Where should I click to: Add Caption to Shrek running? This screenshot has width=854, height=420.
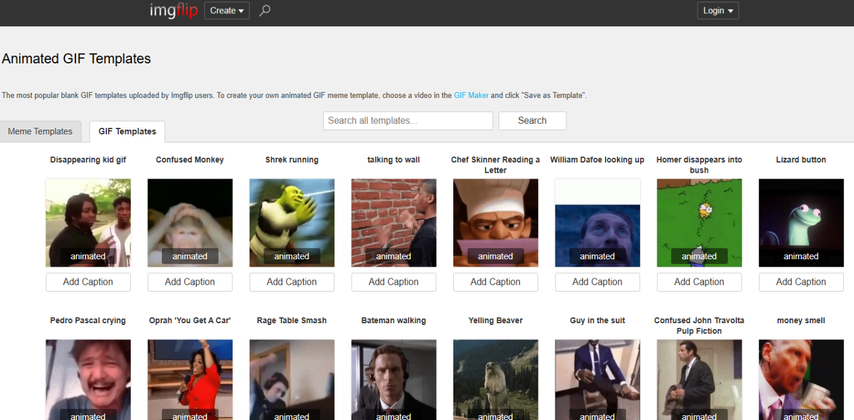(292, 282)
